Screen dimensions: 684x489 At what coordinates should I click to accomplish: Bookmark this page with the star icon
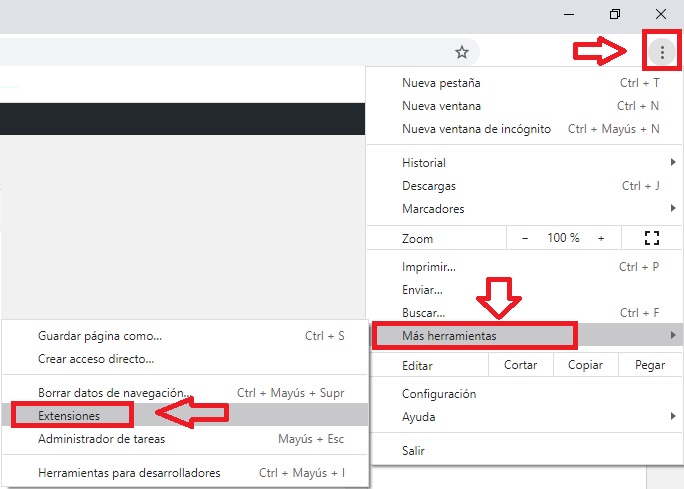[x=461, y=52]
